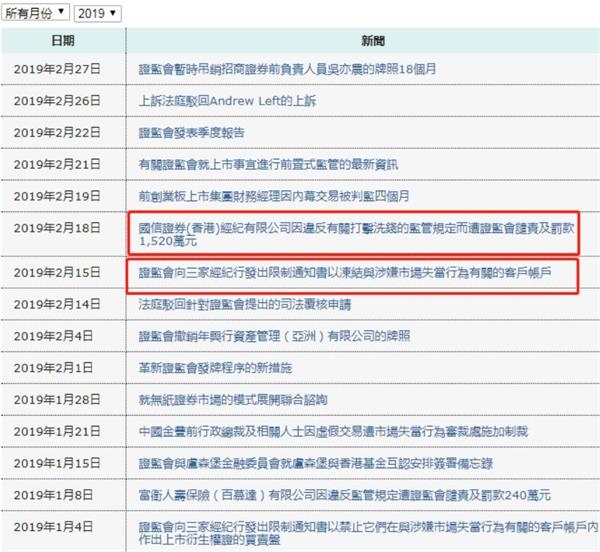Open 國信證券(香港) fined 1,520萬元 news
Screen dimensions: 600x552
pos(356,234)
